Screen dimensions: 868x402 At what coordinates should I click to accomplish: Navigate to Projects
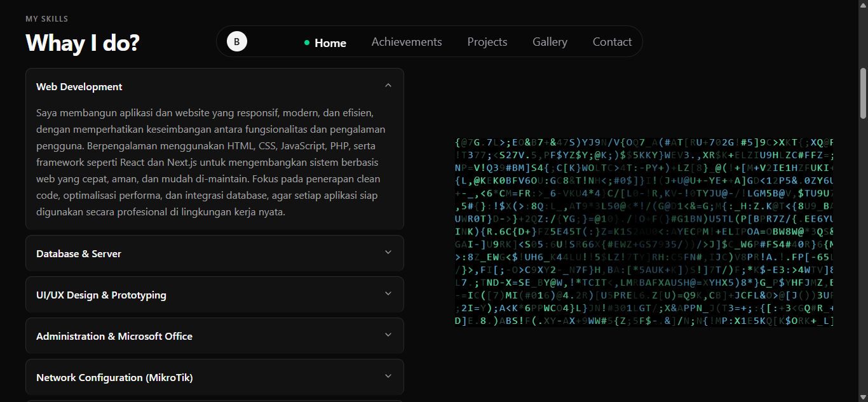487,41
